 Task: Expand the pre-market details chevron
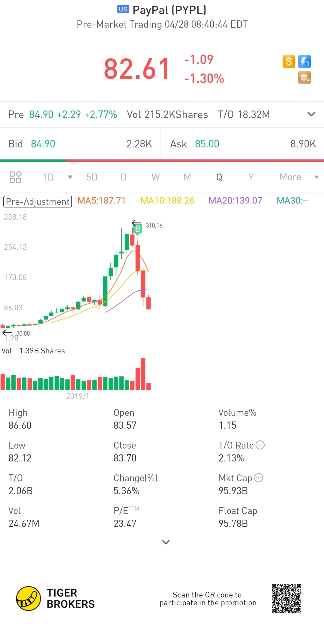pyautogui.click(x=311, y=114)
